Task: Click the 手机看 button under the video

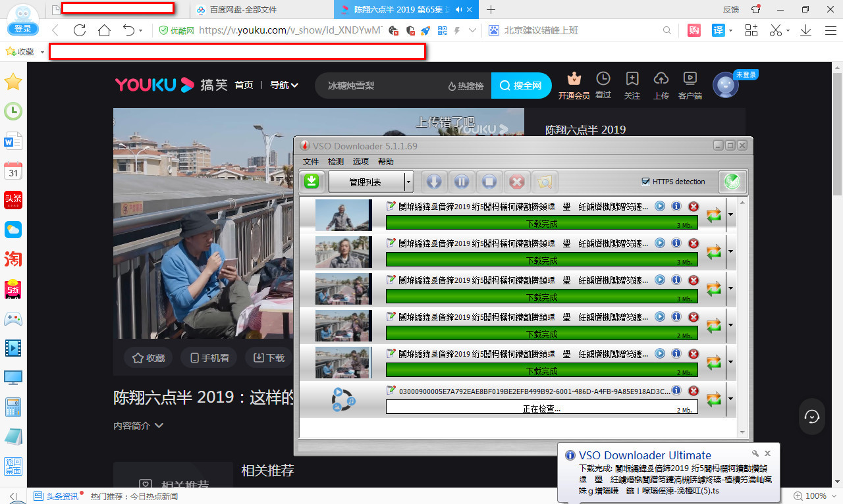Action: (208, 358)
